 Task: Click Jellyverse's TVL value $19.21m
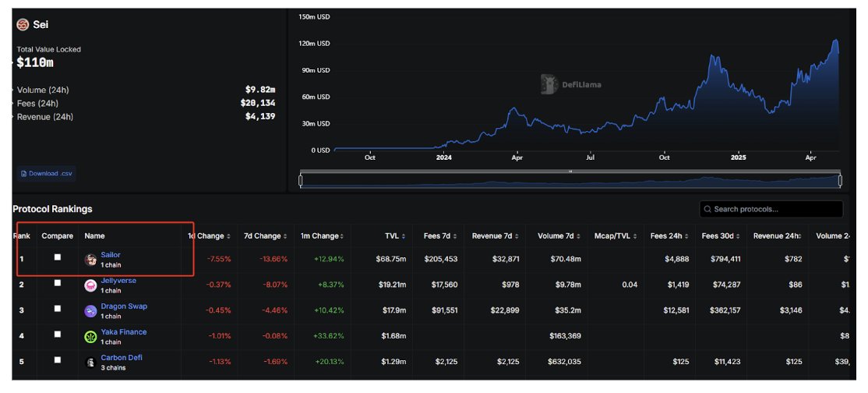[x=393, y=285]
